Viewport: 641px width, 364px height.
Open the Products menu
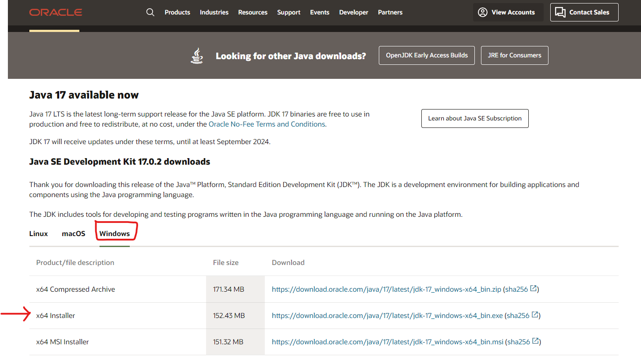[x=178, y=12]
